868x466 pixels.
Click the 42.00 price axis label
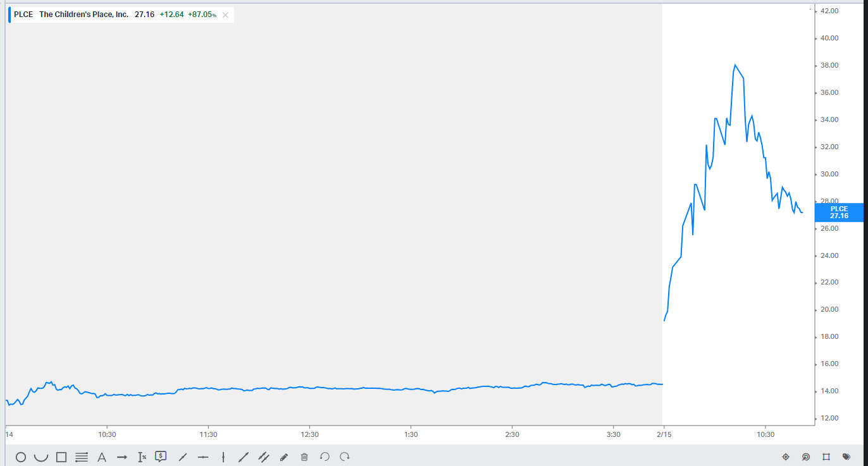[829, 11]
